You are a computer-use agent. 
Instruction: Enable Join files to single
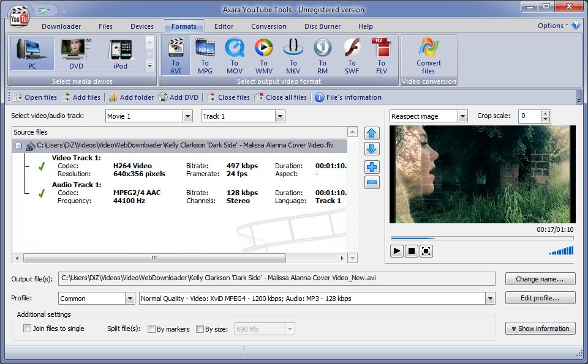(27, 329)
